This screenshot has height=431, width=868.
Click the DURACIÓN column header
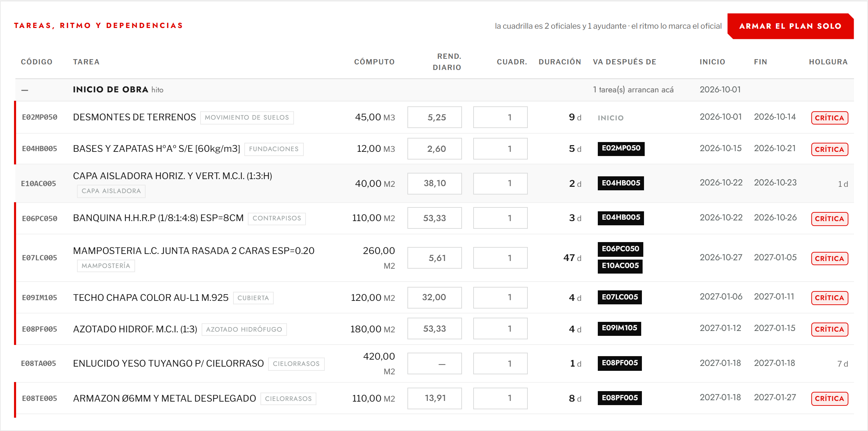[x=560, y=62]
